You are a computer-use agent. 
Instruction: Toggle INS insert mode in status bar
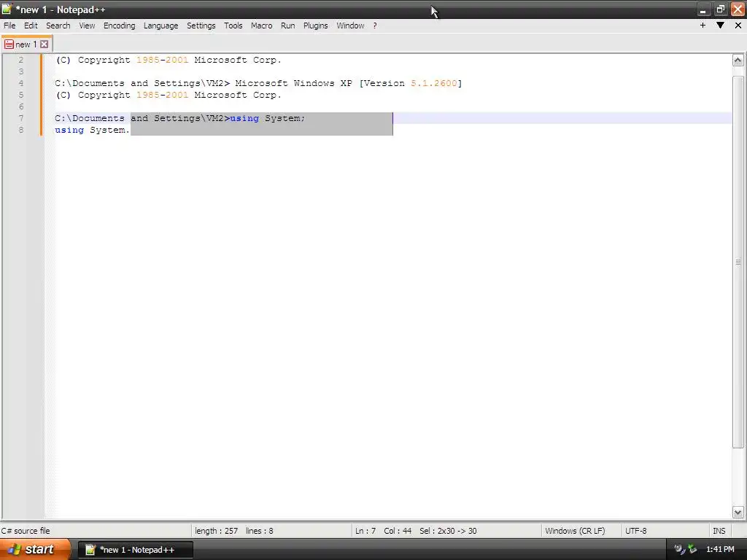click(x=719, y=531)
